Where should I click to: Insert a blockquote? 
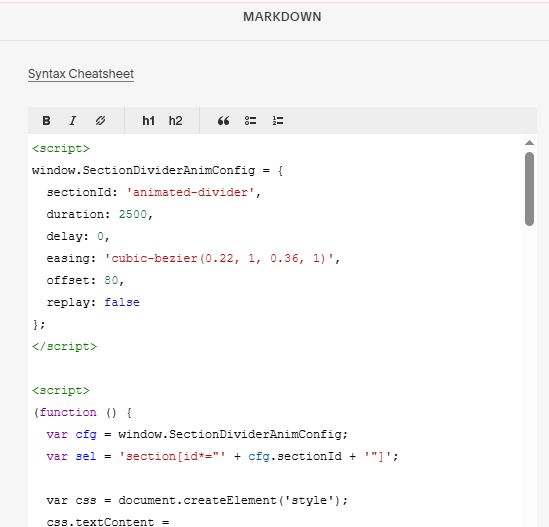point(223,121)
